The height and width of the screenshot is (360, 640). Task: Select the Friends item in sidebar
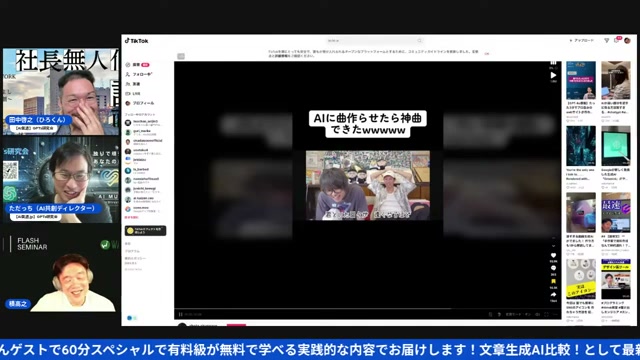point(133,84)
